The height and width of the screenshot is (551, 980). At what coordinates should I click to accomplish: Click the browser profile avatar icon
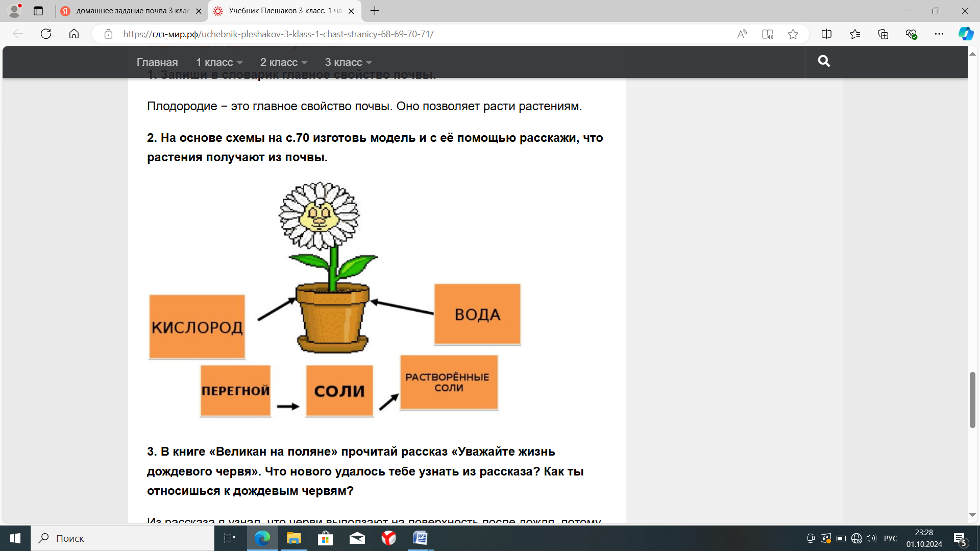(x=15, y=10)
